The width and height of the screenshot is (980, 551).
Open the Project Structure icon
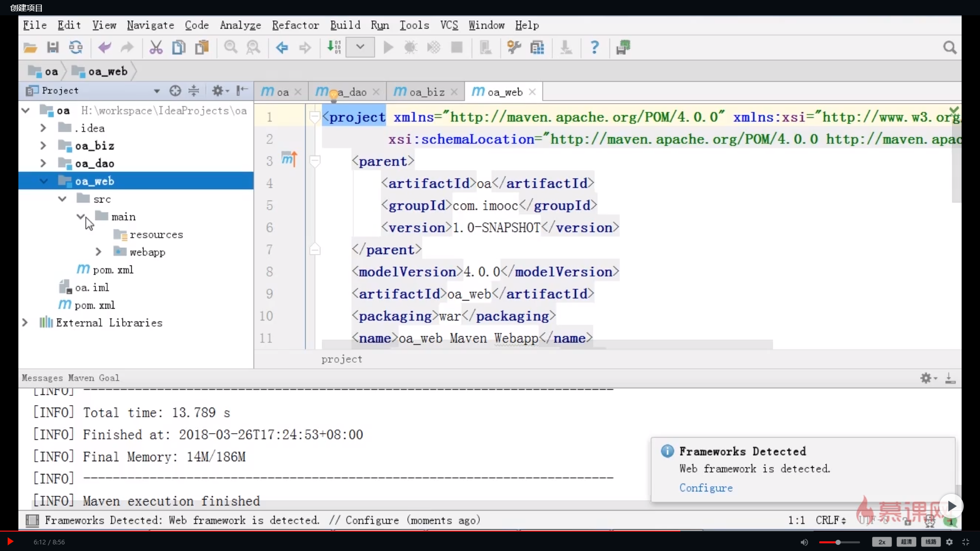537,48
